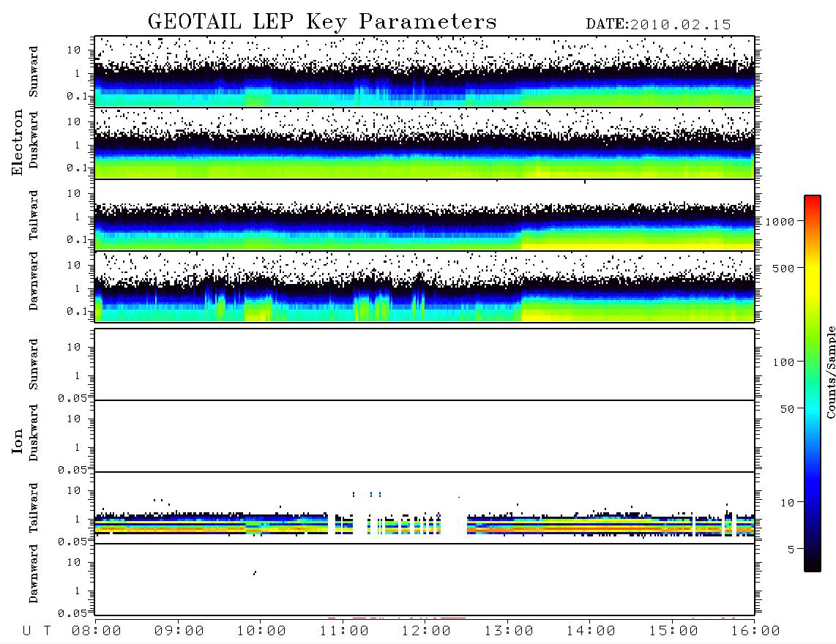This screenshot has width=836, height=644.
Task: Click the 10:00 time axis label
Action: 261,632
